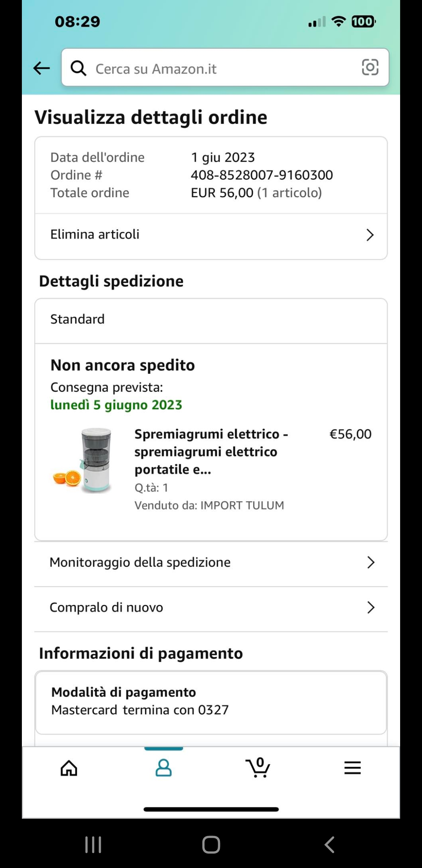422x868 pixels.
Task: Open the camera scan icon
Action: point(370,67)
